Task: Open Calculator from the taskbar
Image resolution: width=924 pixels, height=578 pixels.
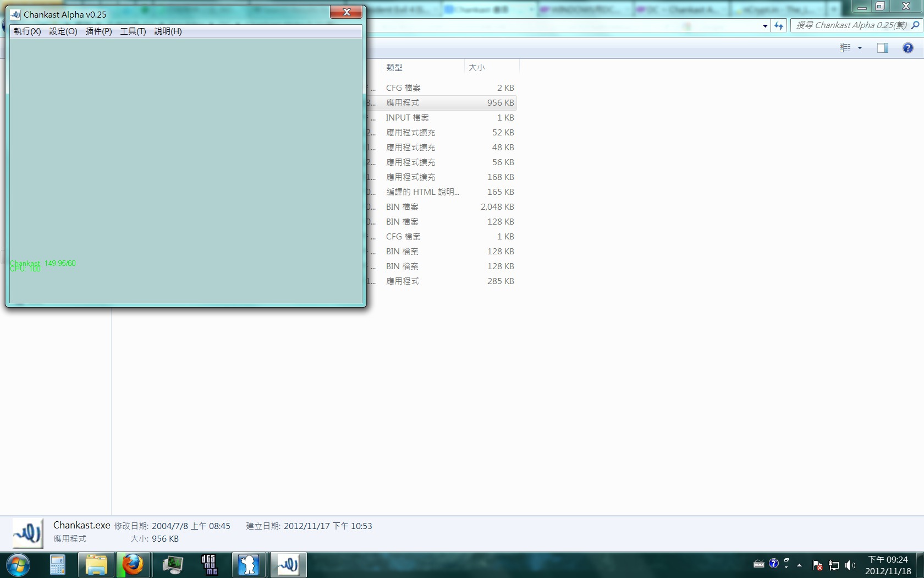Action: tap(57, 565)
